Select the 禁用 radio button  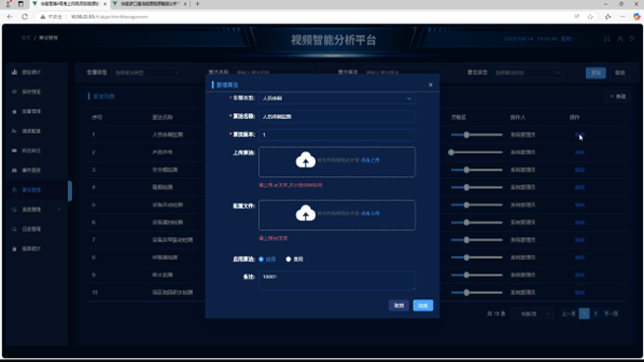tap(289, 259)
